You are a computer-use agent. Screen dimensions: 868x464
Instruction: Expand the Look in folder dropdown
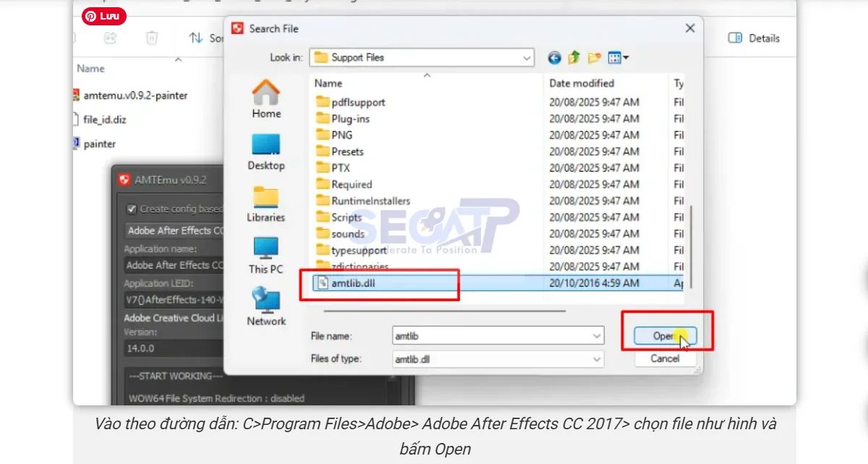pyautogui.click(x=526, y=57)
